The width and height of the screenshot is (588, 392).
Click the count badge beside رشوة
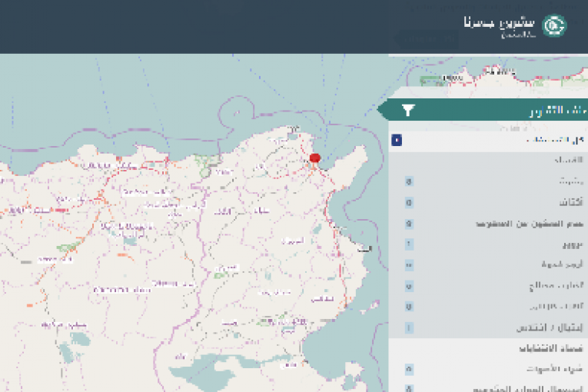[409, 181]
